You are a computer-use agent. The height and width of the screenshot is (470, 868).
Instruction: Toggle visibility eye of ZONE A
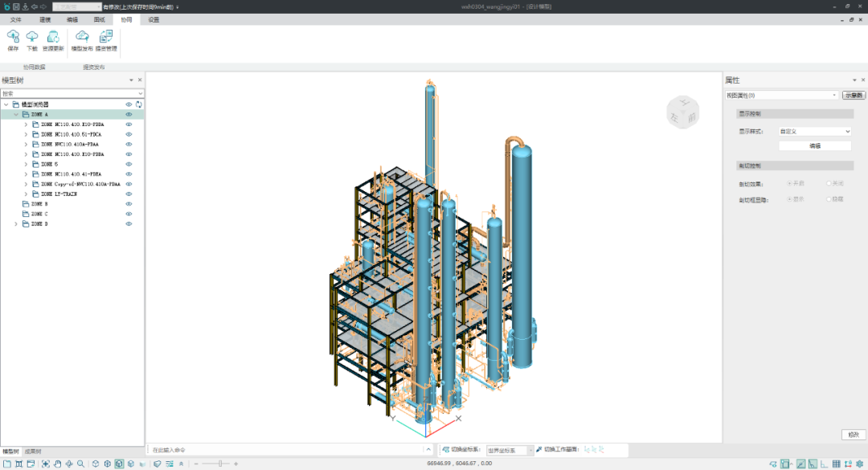[x=129, y=115]
